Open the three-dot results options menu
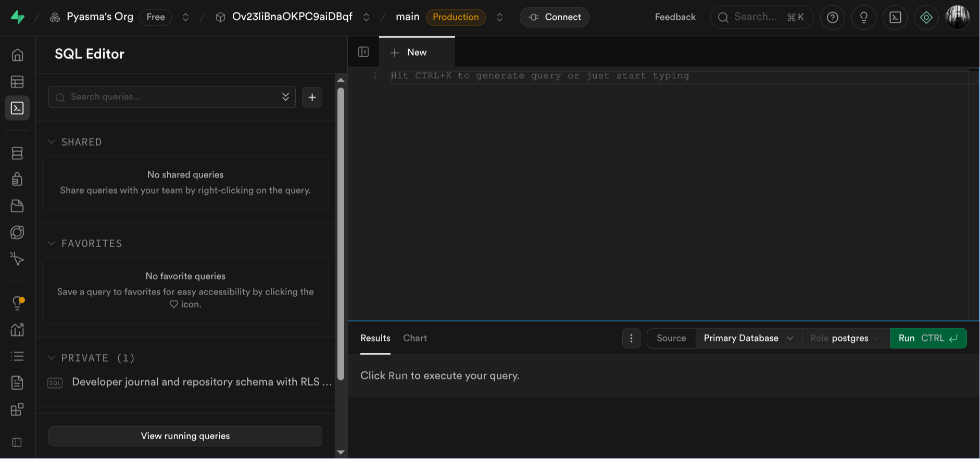 click(x=631, y=338)
